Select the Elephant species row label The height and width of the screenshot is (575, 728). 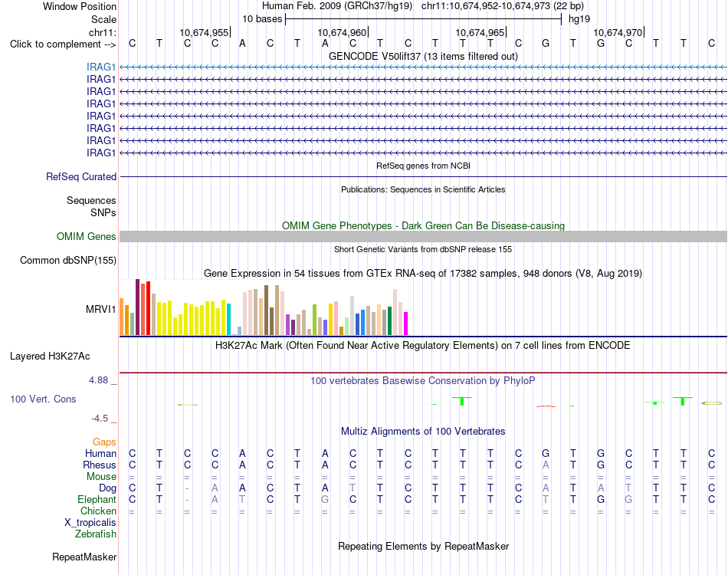pyautogui.click(x=97, y=499)
